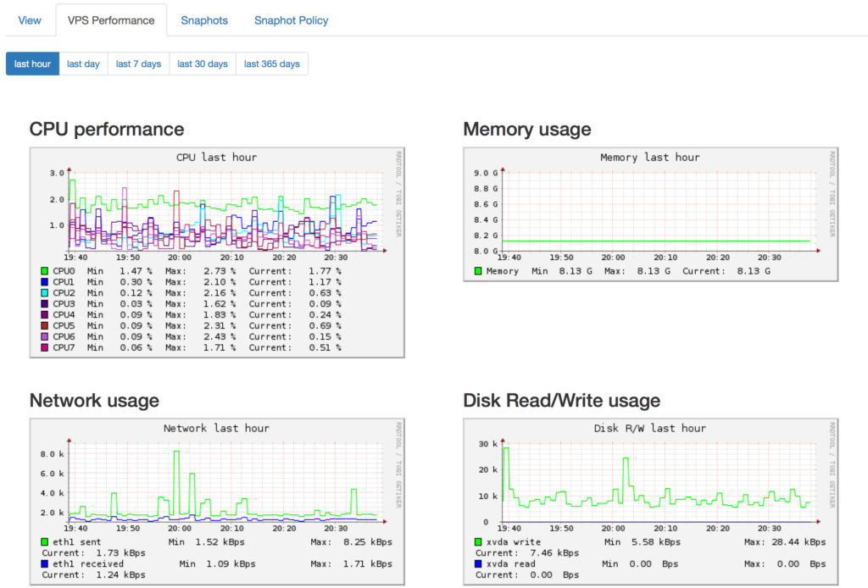The height and width of the screenshot is (588, 868).
Task: Click xvda write max 28.44 kBps
Action: coord(798,542)
